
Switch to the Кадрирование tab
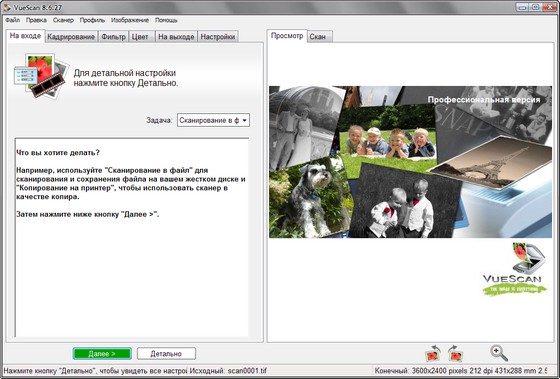pyautogui.click(x=71, y=36)
